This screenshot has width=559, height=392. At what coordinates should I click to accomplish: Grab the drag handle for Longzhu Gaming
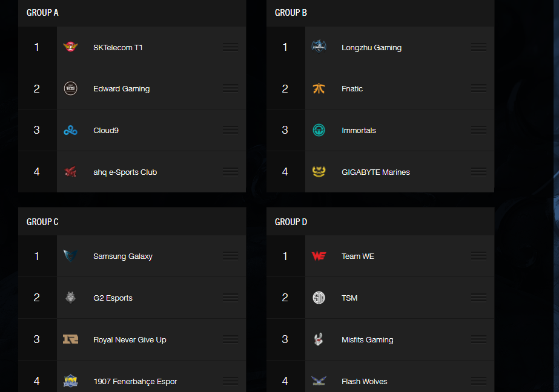(x=478, y=47)
